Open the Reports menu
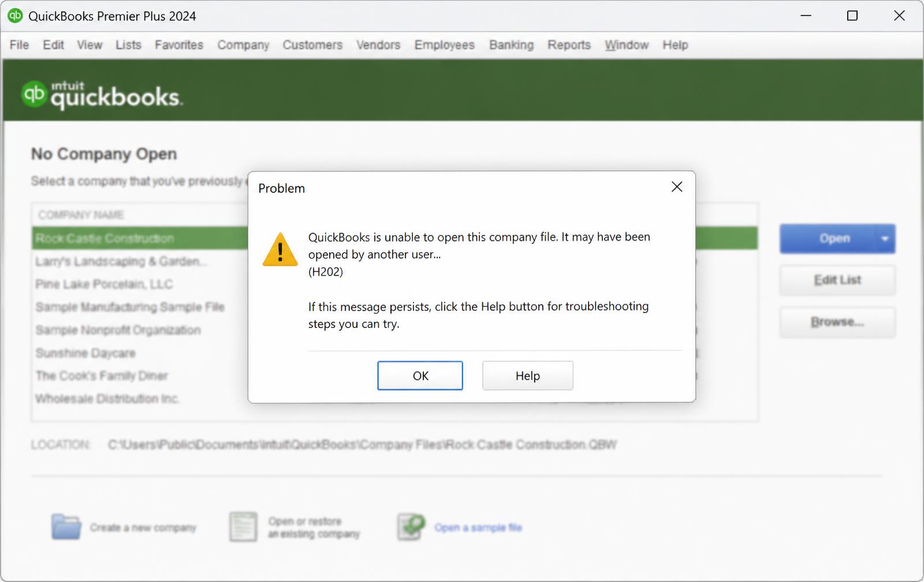Screen dimensions: 924x582 coord(569,45)
